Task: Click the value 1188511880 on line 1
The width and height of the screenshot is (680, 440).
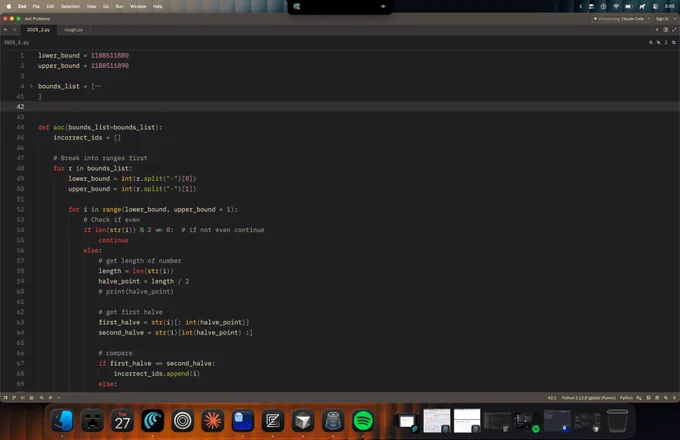Action: (x=110, y=55)
